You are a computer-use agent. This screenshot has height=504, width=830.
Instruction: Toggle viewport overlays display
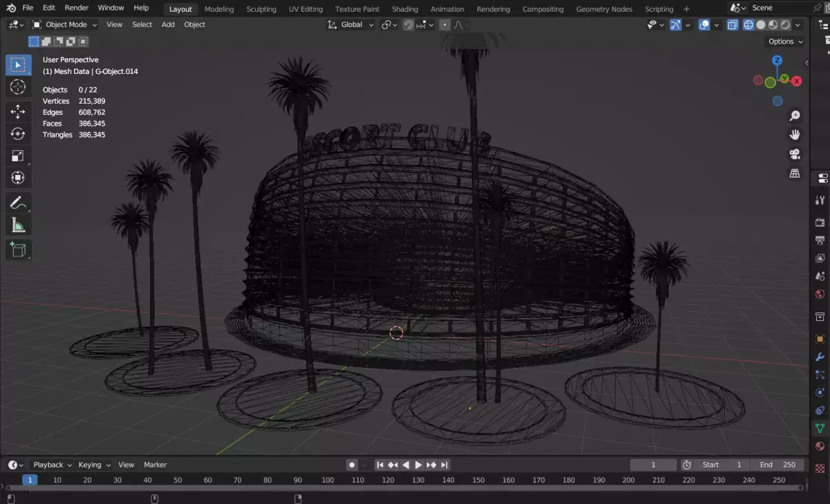pyautogui.click(x=704, y=25)
